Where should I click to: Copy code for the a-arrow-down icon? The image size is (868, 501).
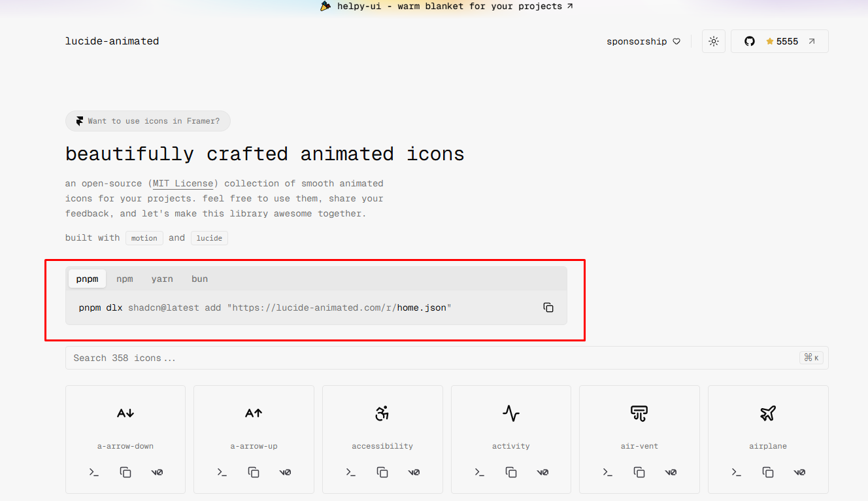[125, 472]
